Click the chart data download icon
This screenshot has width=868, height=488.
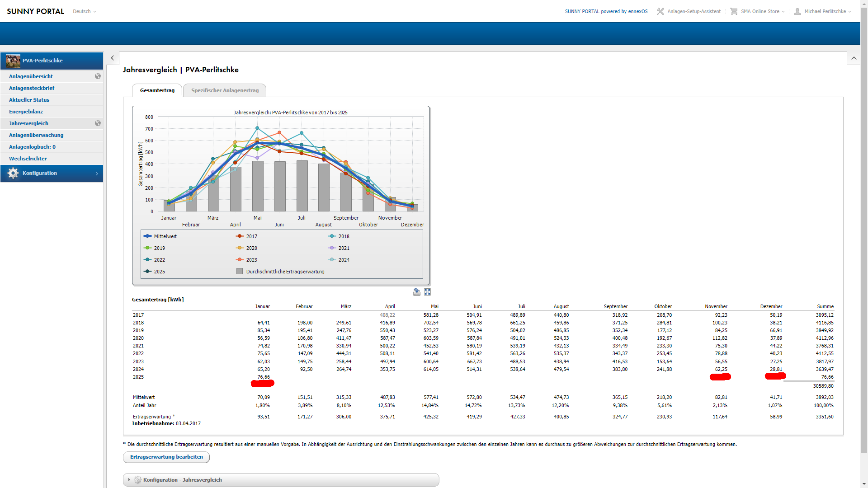pyautogui.click(x=417, y=292)
